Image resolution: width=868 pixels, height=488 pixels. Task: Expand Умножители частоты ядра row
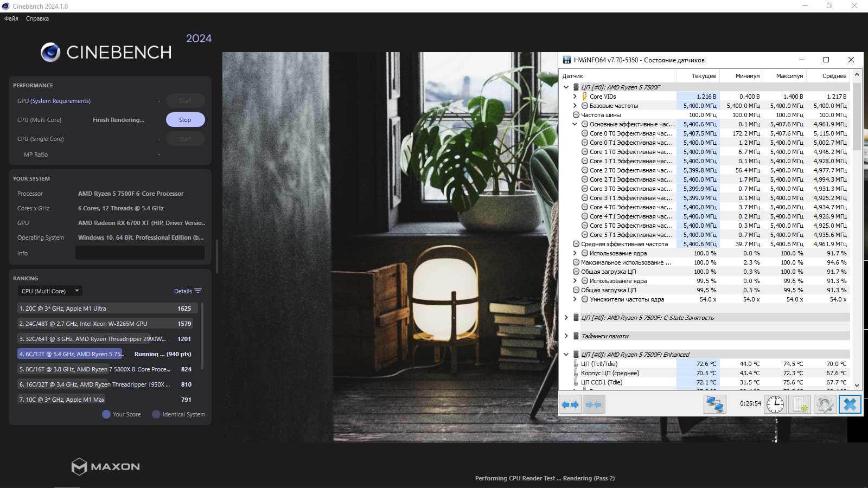point(575,299)
